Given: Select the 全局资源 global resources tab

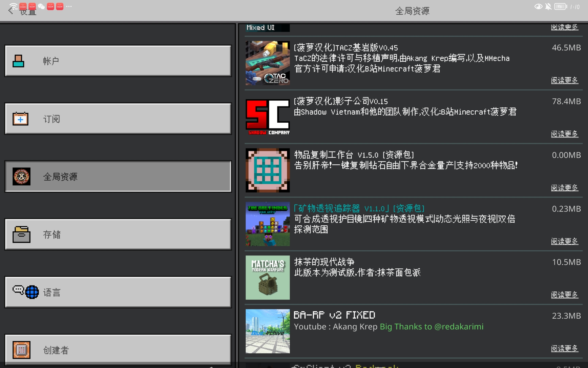Looking at the screenshot, I should click(118, 176).
